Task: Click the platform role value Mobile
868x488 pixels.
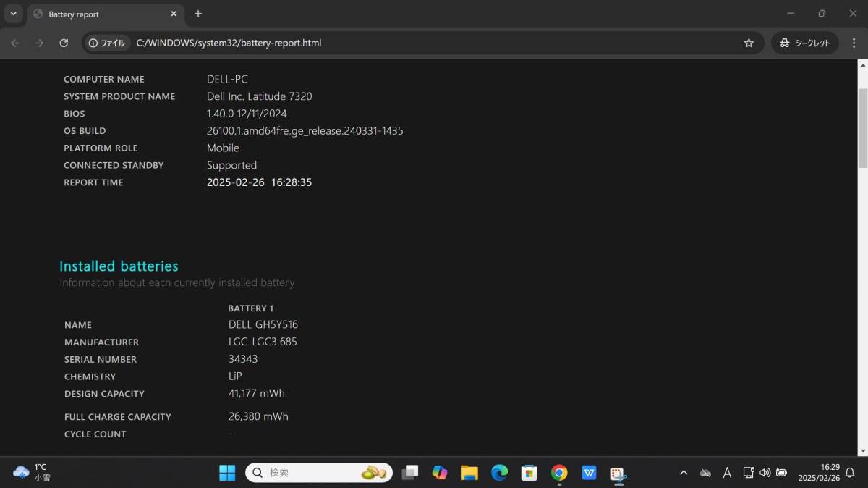Action: point(223,148)
